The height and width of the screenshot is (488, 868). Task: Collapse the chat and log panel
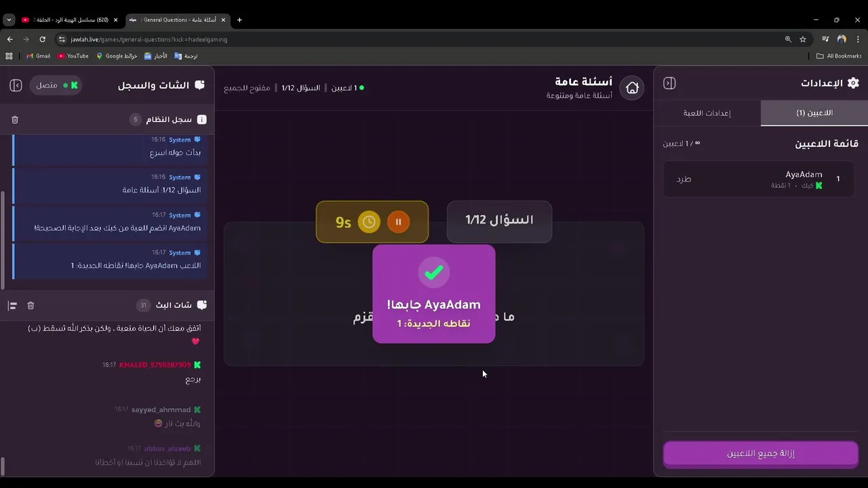click(x=16, y=85)
